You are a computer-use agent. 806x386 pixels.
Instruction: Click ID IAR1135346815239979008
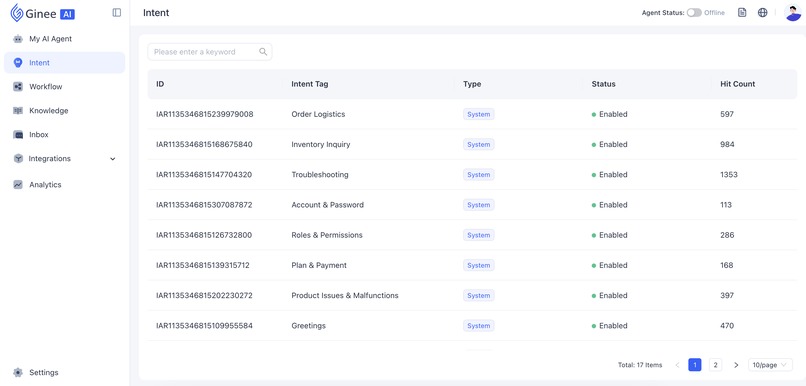point(205,114)
